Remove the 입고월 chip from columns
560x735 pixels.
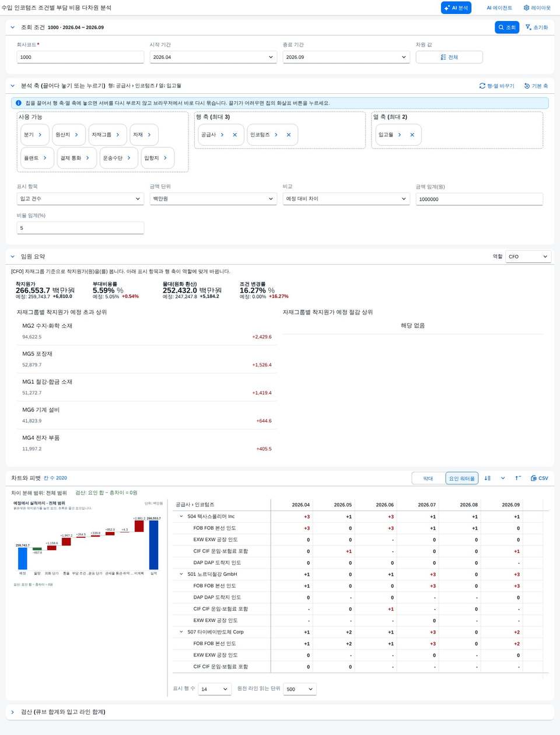tap(412, 135)
